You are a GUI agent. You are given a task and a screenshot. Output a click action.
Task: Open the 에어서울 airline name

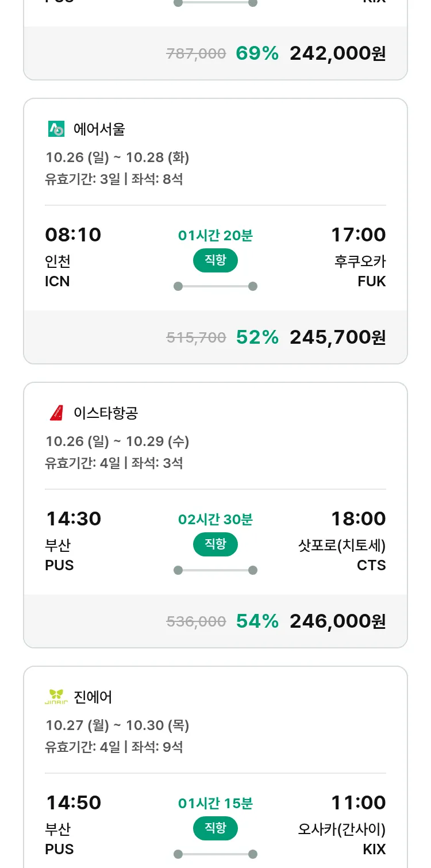99,129
